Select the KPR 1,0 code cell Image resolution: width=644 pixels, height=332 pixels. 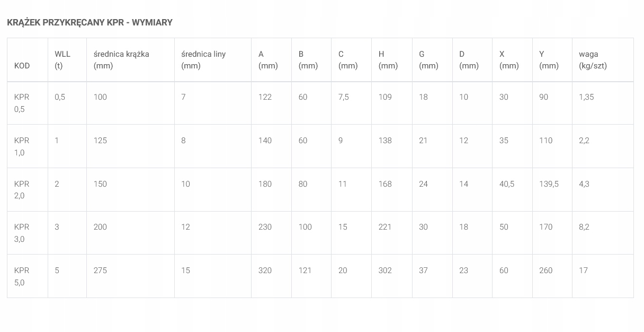point(22,146)
